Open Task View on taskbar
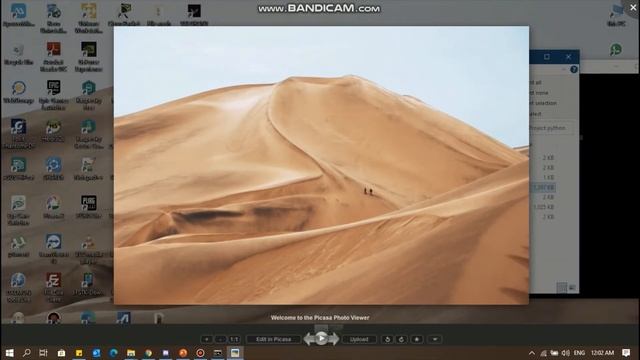This screenshot has width=640, height=360. pos(43,353)
